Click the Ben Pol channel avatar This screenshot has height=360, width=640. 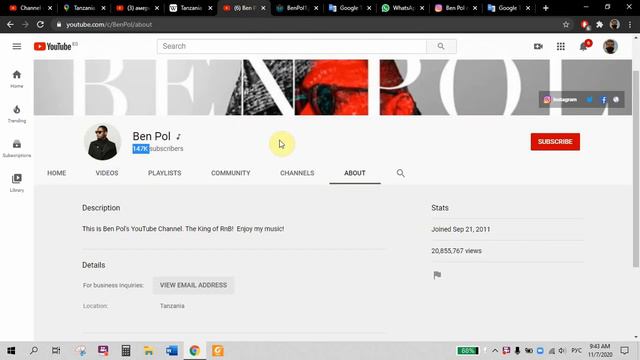(x=102, y=142)
